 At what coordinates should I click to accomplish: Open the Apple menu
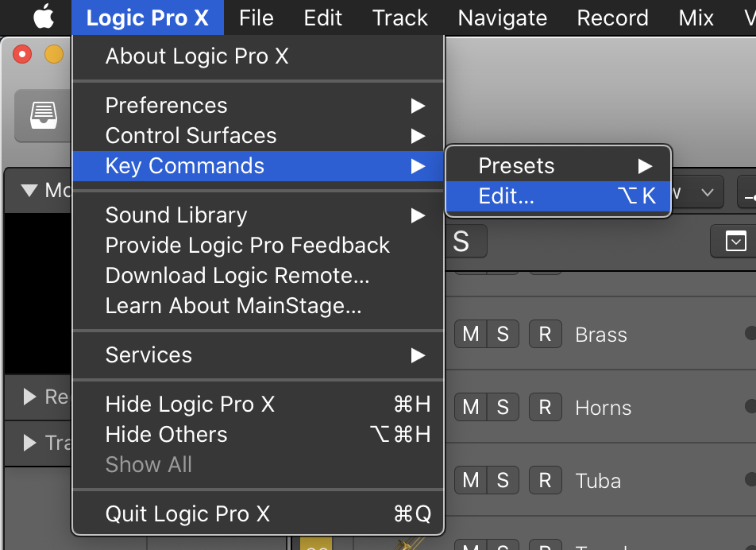pyautogui.click(x=44, y=17)
